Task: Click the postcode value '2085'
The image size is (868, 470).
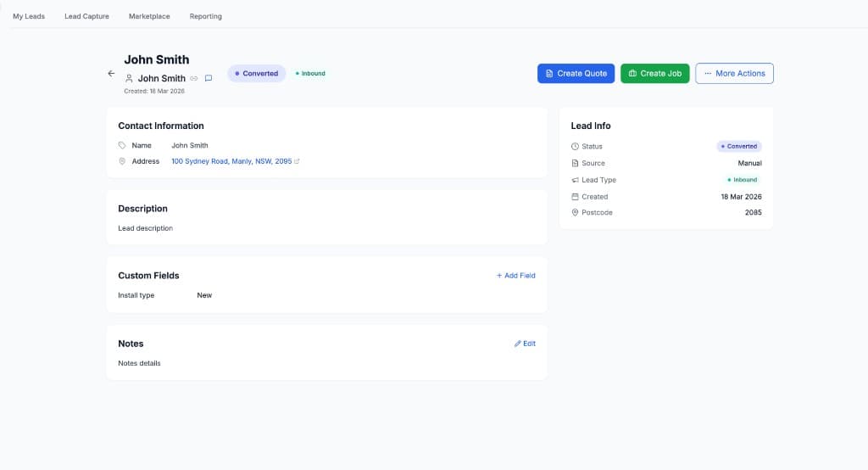Action: (x=753, y=212)
